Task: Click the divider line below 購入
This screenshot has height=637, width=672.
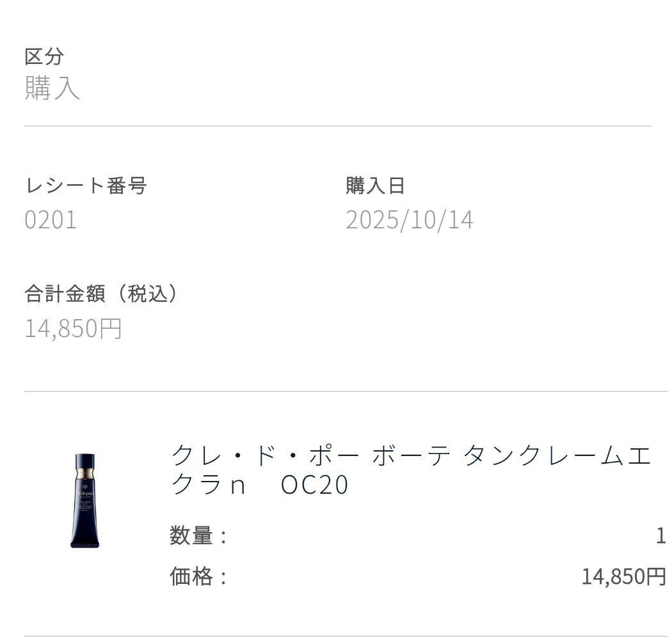Action: tap(337, 126)
